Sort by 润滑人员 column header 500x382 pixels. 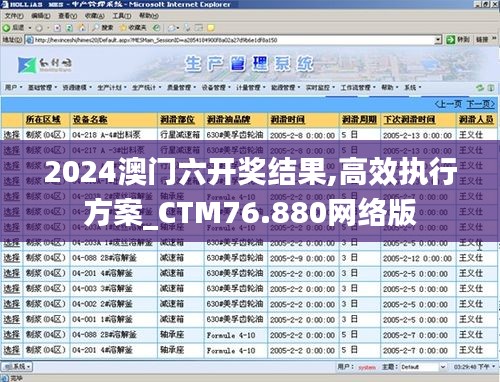tap(476, 119)
